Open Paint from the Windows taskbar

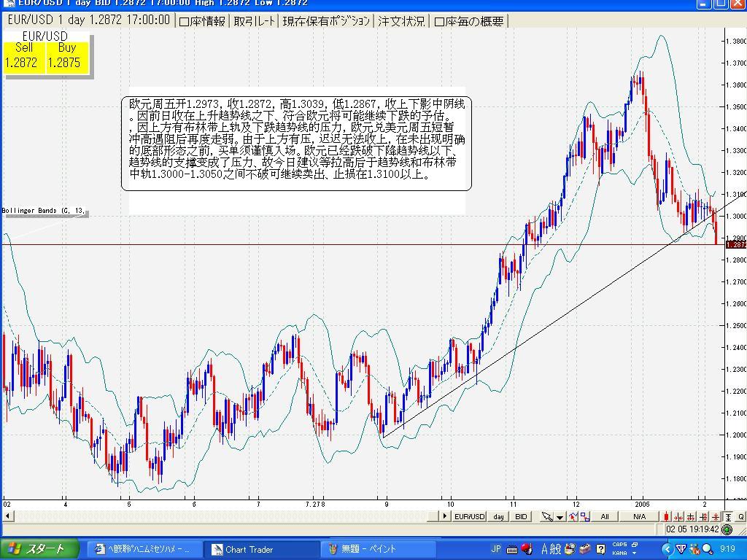(378, 549)
